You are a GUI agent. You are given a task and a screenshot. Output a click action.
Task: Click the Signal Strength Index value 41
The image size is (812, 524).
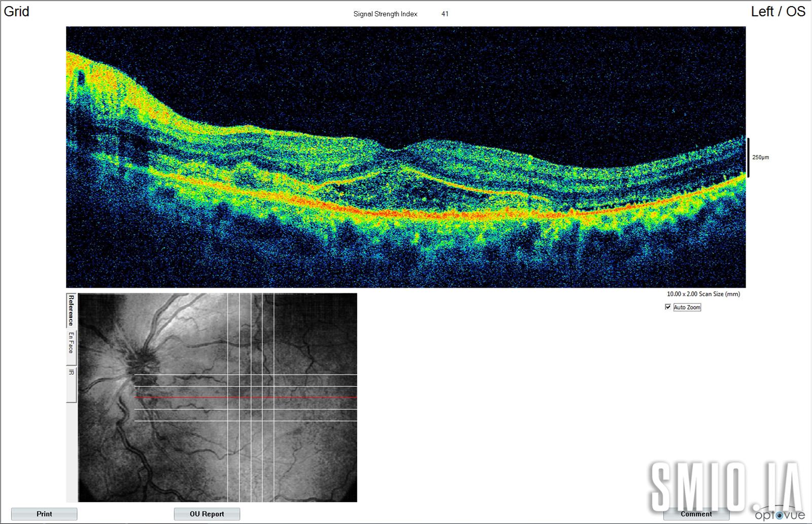point(445,14)
